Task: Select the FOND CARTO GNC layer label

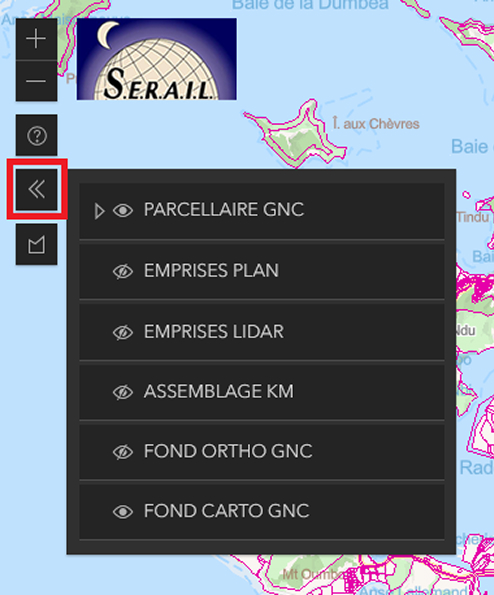Action: tap(227, 511)
